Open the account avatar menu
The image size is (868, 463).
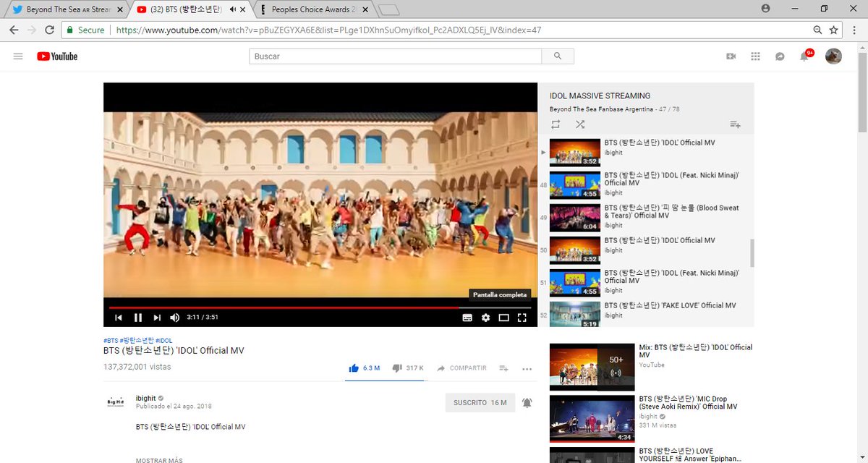833,56
